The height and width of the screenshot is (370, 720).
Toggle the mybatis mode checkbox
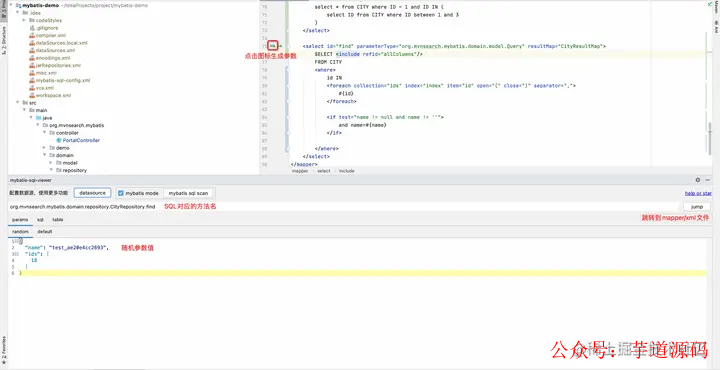pos(121,193)
